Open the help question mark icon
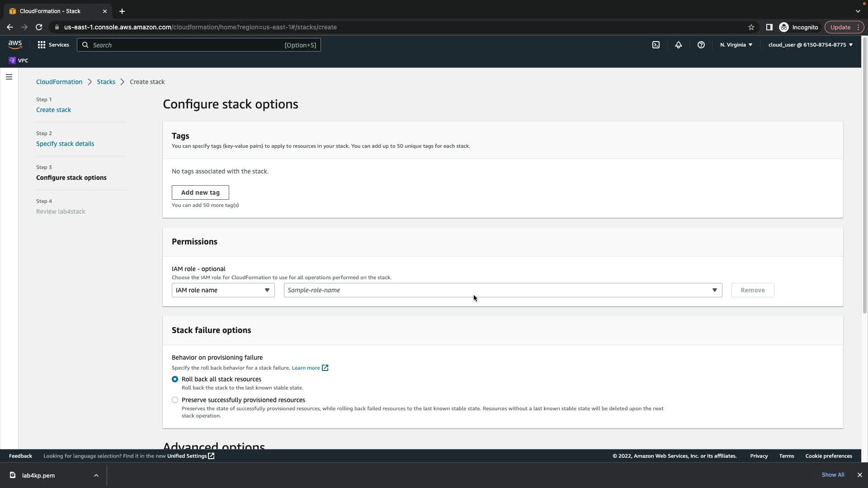Image resolution: width=868 pixels, height=488 pixels. [x=701, y=45]
